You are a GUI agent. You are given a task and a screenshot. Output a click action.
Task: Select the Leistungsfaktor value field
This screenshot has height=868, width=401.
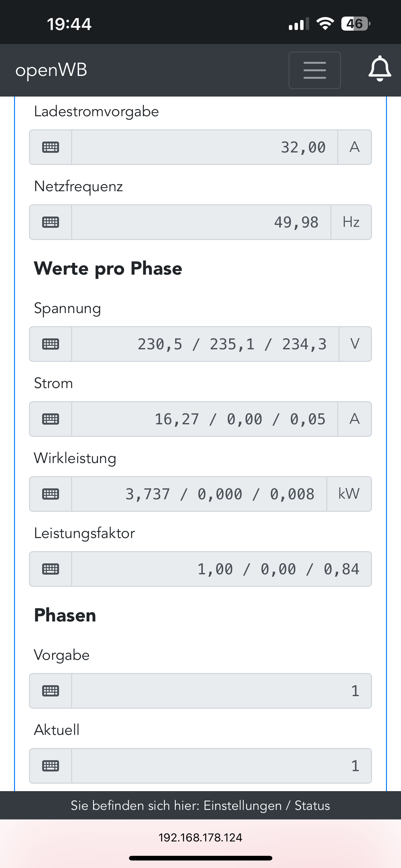[221, 569]
